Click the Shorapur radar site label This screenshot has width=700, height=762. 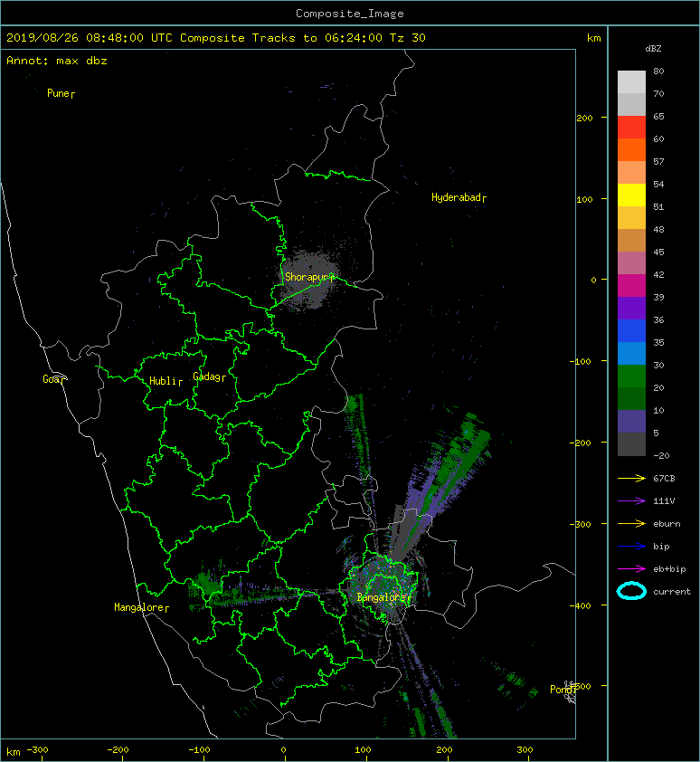(x=307, y=277)
